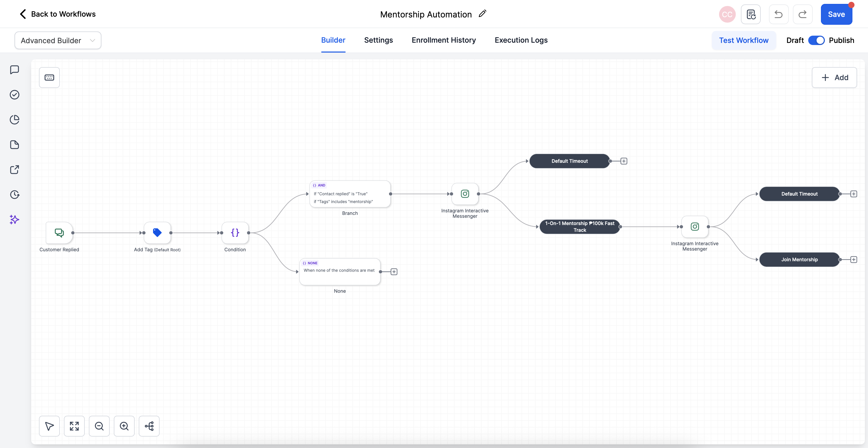Show keyboard shortcuts icon
The height and width of the screenshot is (448, 868).
pos(49,78)
